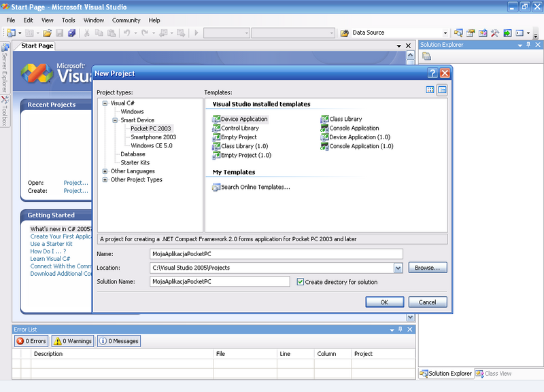Image resolution: width=544 pixels, height=392 pixels.
Task: Toggle auto-hide pin on Solution Explorer
Action: (x=528, y=45)
